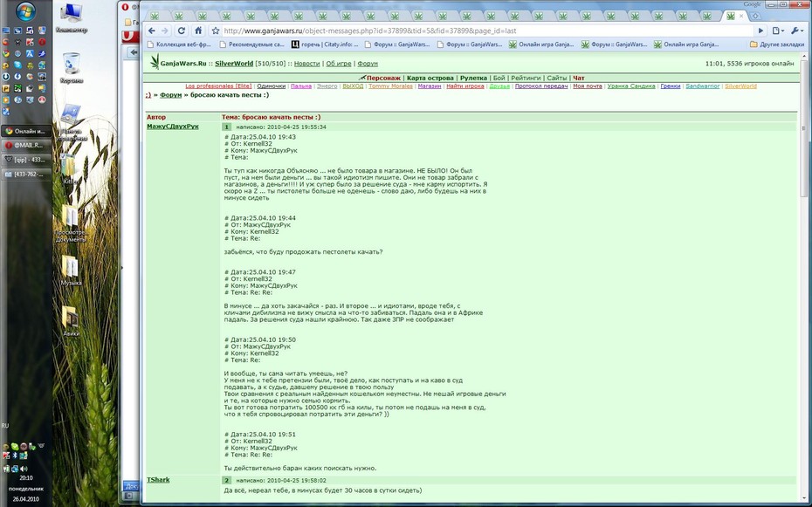Open the Об игре link
The height and width of the screenshot is (507, 812).
coord(339,64)
